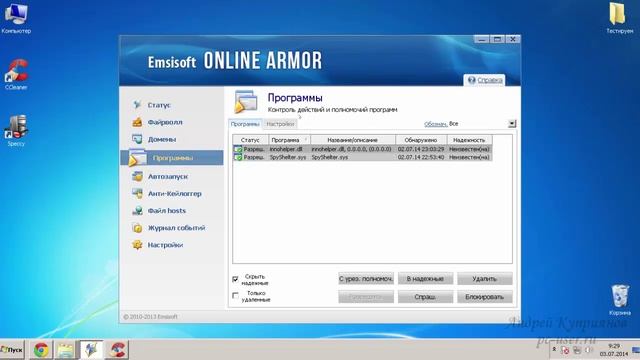Open the Справка help link
Screen dimensions: 640x360
click(x=490, y=80)
